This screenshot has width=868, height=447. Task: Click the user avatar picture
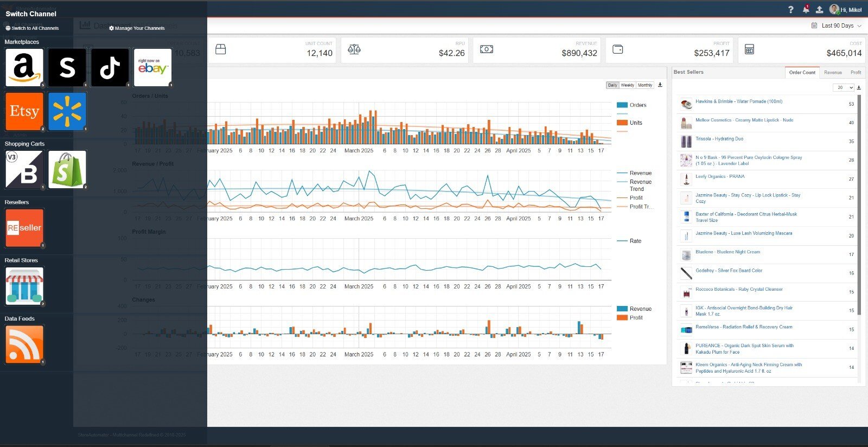tap(834, 9)
